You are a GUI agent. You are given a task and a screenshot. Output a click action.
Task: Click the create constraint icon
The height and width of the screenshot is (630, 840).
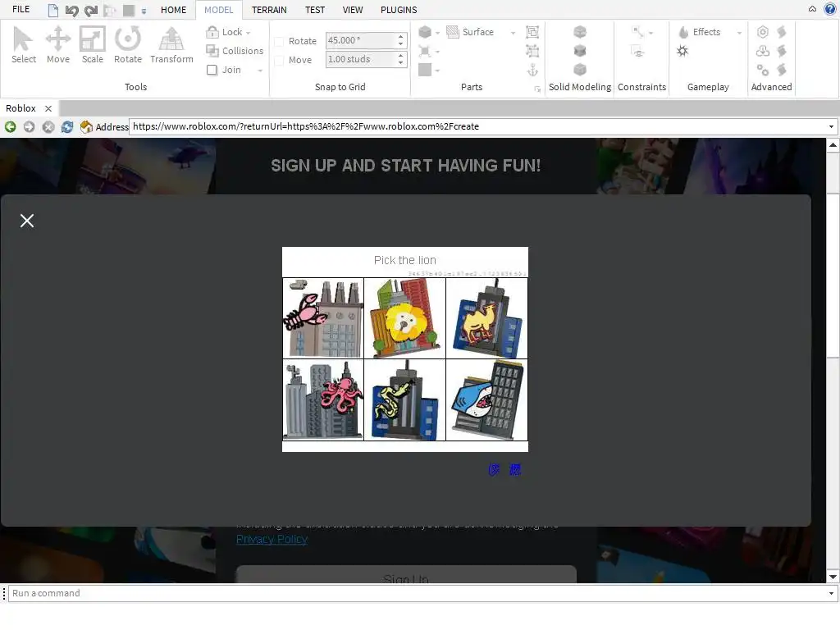coord(637,32)
